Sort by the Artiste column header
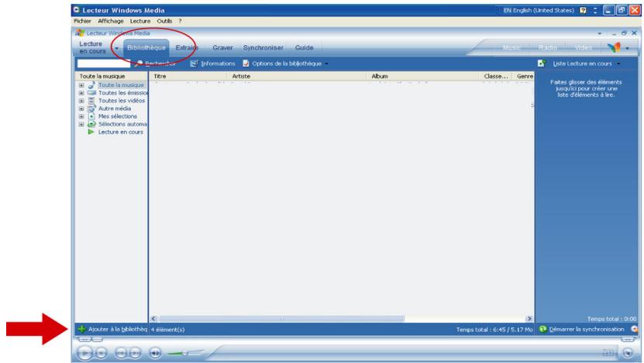The height and width of the screenshot is (363, 644). tap(296, 76)
